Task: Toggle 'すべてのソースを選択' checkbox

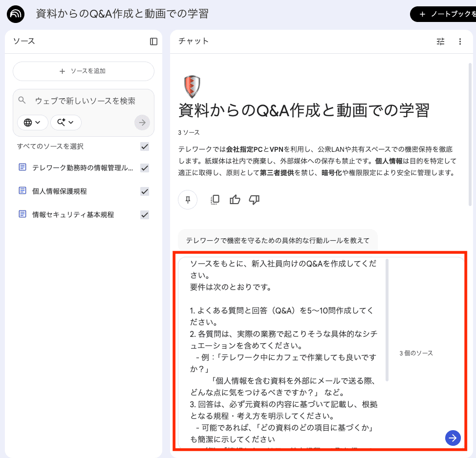Action: tap(145, 146)
